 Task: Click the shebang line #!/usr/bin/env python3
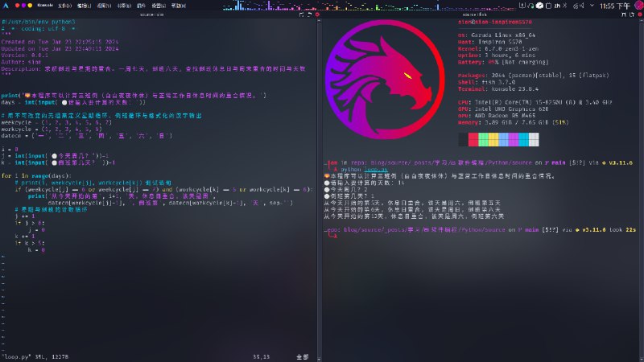[38, 22]
